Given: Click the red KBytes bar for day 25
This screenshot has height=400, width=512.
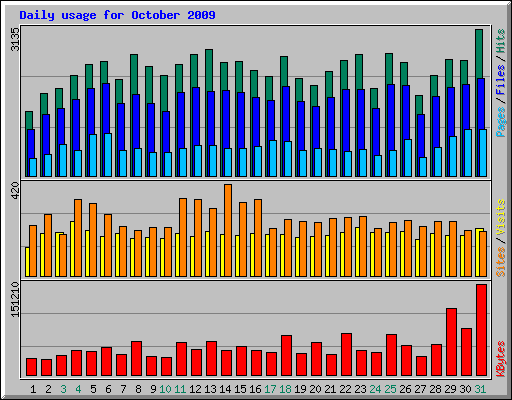Looking at the screenshot, I should (x=391, y=355).
